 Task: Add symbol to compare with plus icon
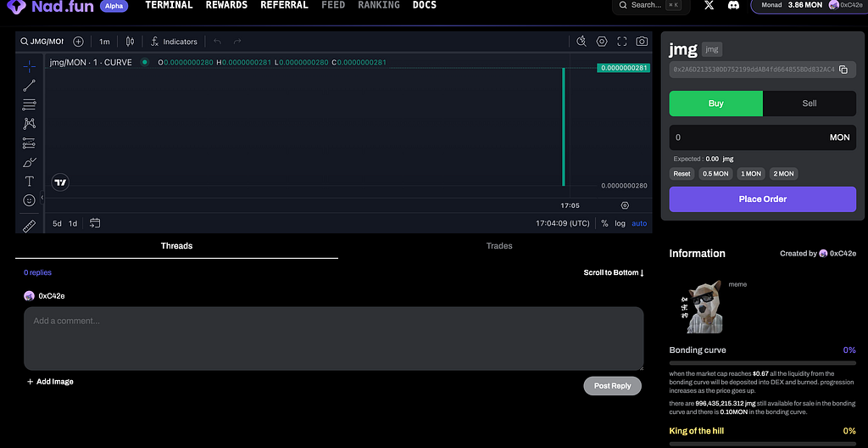[x=78, y=42]
